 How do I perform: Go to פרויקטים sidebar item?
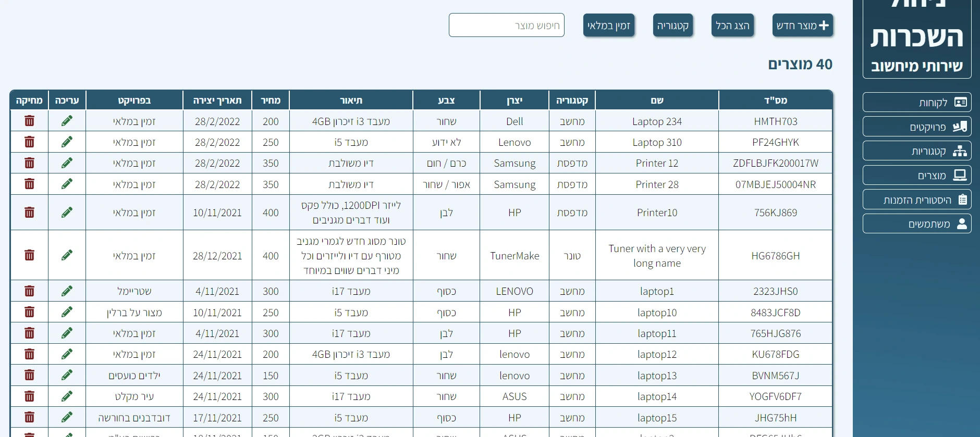pos(916,127)
